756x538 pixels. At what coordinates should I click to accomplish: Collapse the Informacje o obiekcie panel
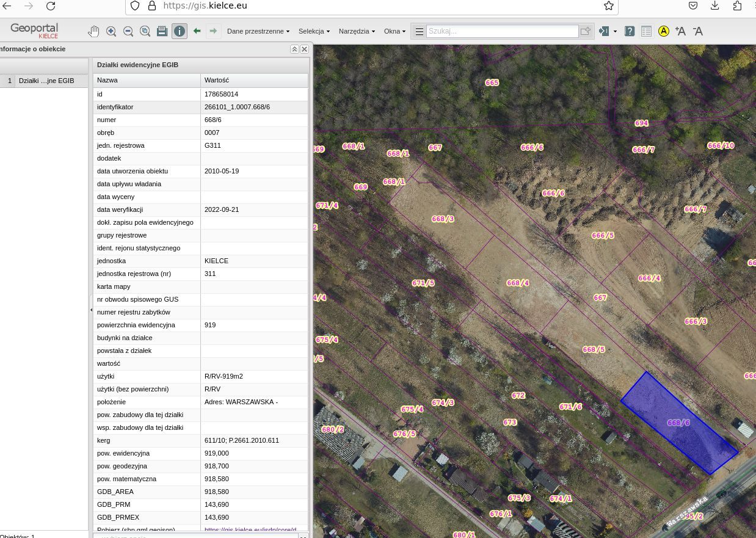[x=294, y=49]
